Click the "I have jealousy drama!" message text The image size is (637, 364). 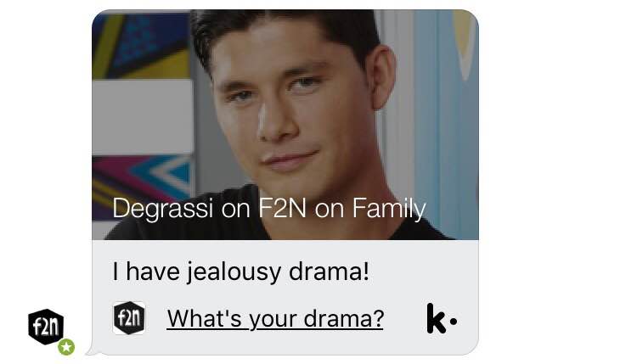click(240, 272)
